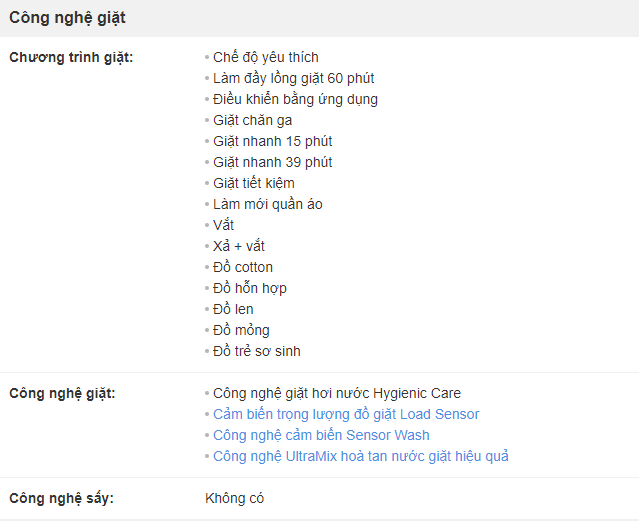Click the 'Công nghệ sấy:' label

coord(62,499)
